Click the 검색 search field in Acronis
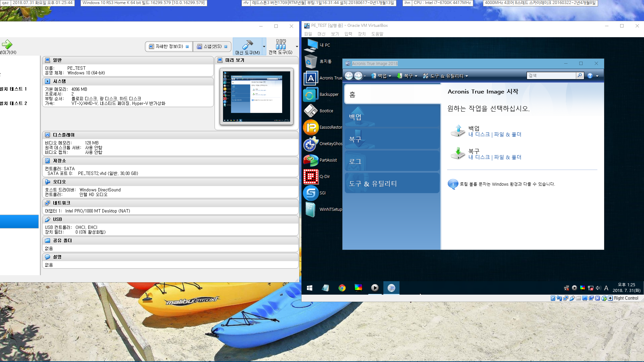644x362 pixels. [x=551, y=75]
